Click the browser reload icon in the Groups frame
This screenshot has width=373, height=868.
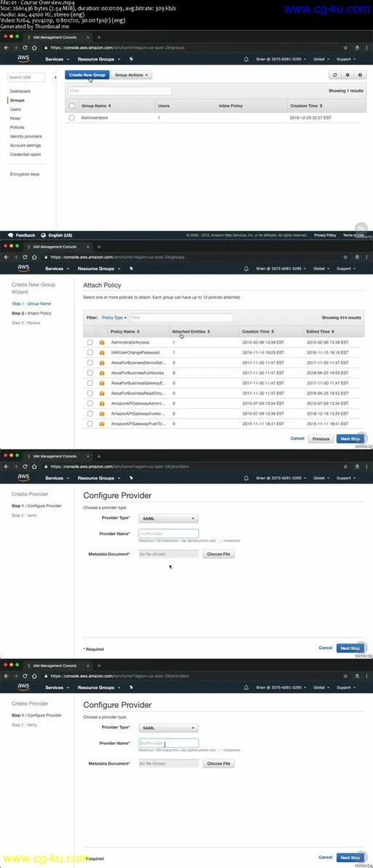[24, 48]
